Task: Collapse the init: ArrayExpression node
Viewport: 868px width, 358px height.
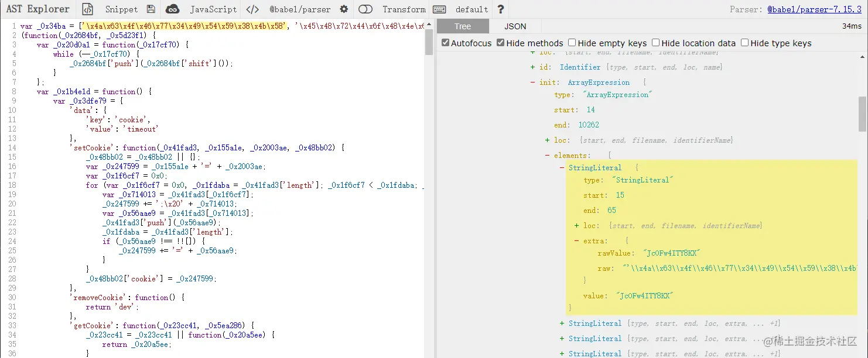Action: point(533,82)
